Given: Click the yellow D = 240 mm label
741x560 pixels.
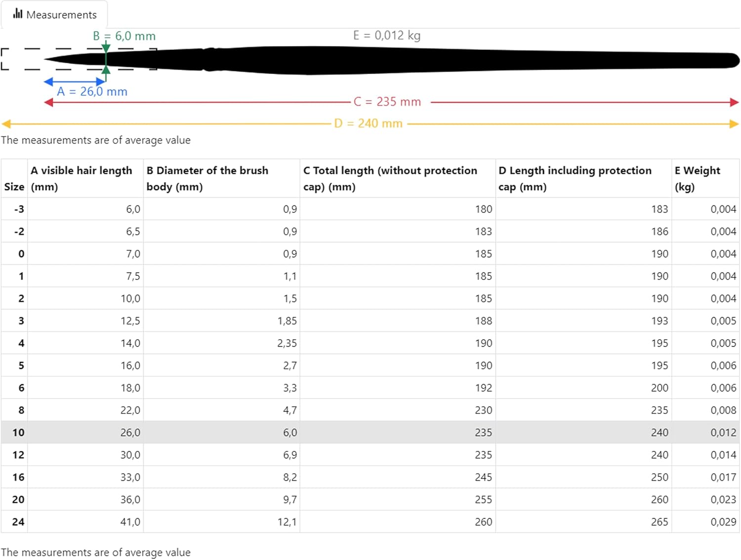Looking at the screenshot, I should point(368,123).
